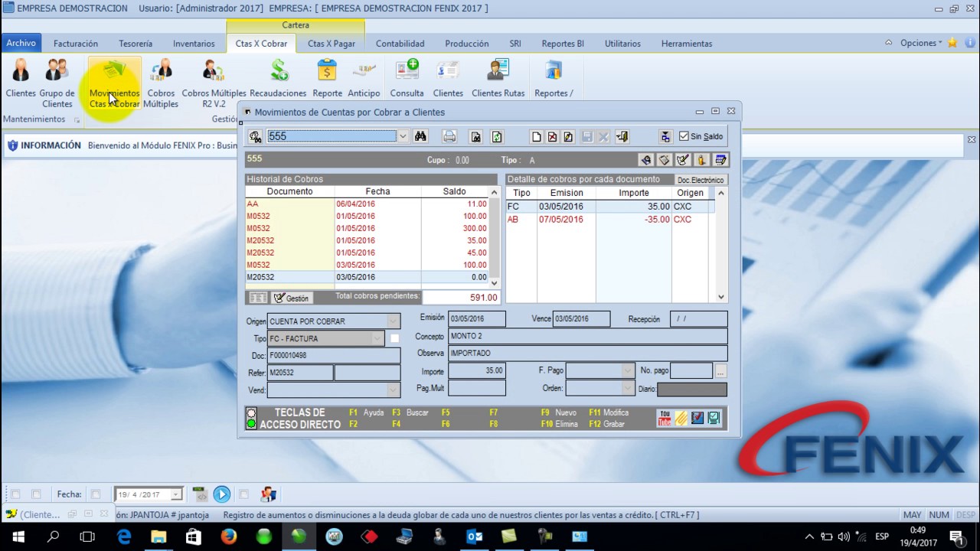The width and height of the screenshot is (980, 551).
Task: Open Movimientos Ctas x Cobrar ribbon icon
Action: [114, 83]
